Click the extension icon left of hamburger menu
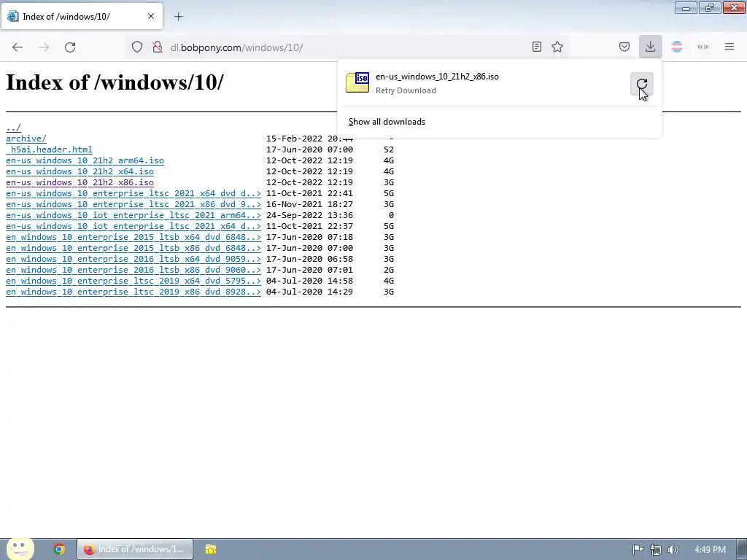Image resolution: width=747 pixels, height=560 pixels. pos(703,47)
